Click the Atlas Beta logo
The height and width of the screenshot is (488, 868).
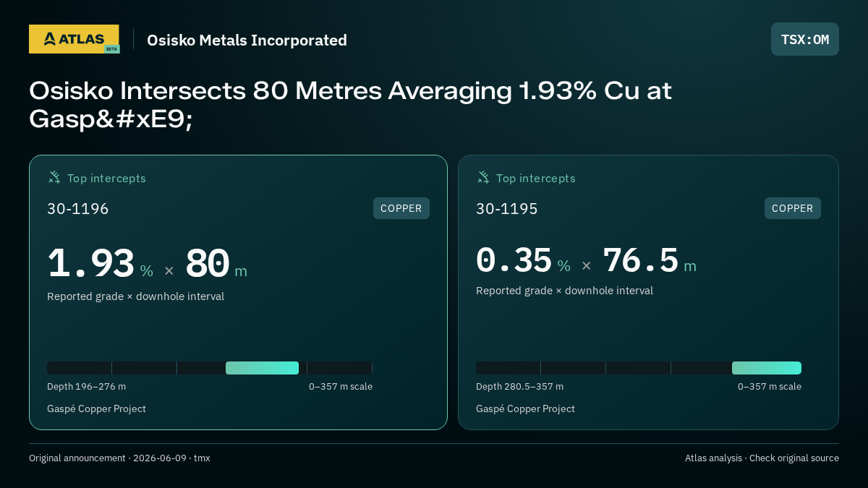click(x=75, y=39)
